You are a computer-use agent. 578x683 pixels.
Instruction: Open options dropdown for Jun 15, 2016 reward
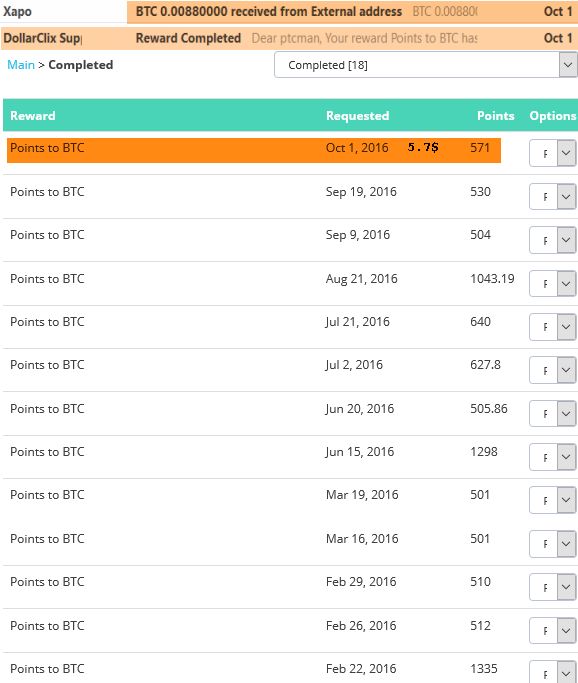tap(553, 457)
